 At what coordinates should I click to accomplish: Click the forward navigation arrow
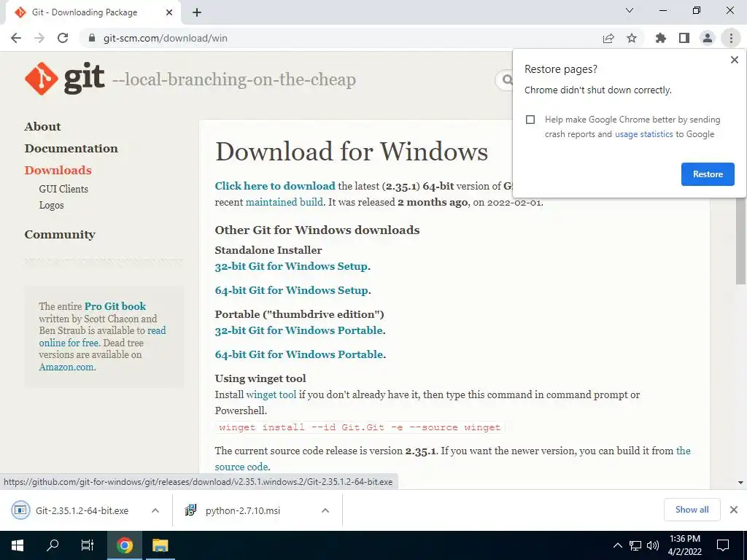tap(39, 38)
